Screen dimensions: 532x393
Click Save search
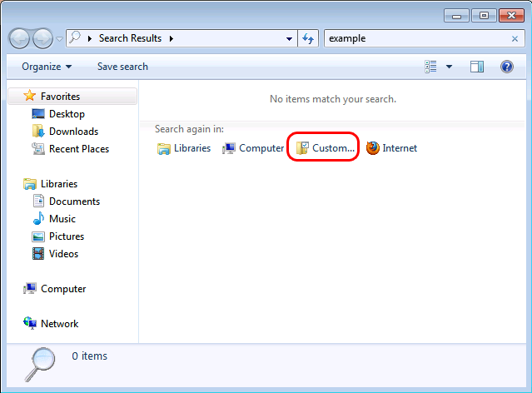point(122,67)
